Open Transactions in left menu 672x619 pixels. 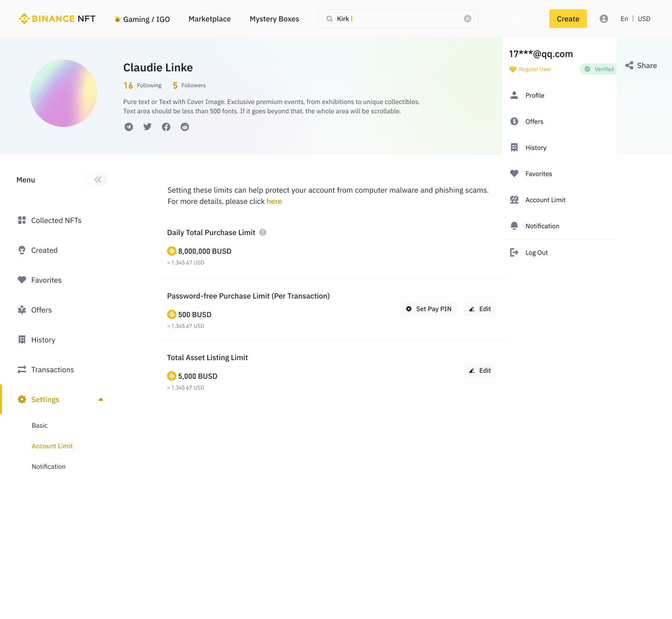(x=53, y=369)
